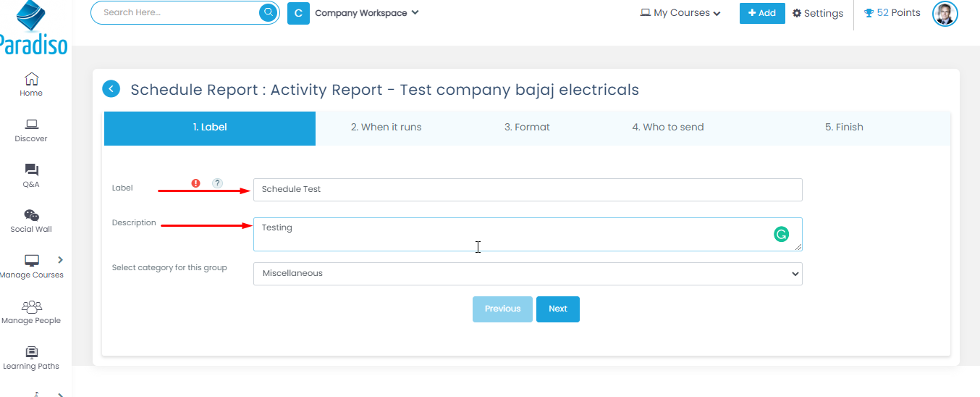The image size is (980, 397).
Task: Open Learning Paths in sidebar
Action: (x=31, y=353)
